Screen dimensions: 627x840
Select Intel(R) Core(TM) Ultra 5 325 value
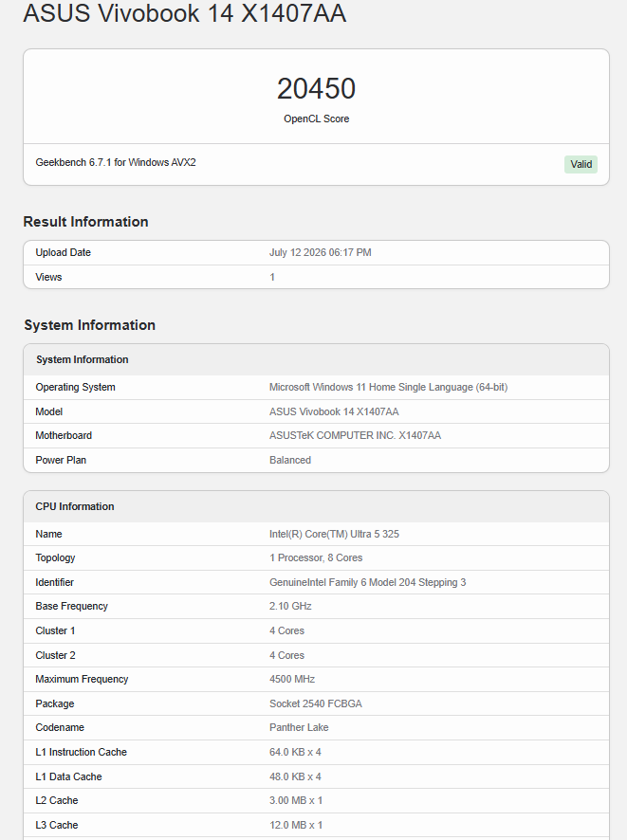pyautogui.click(x=334, y=534)
